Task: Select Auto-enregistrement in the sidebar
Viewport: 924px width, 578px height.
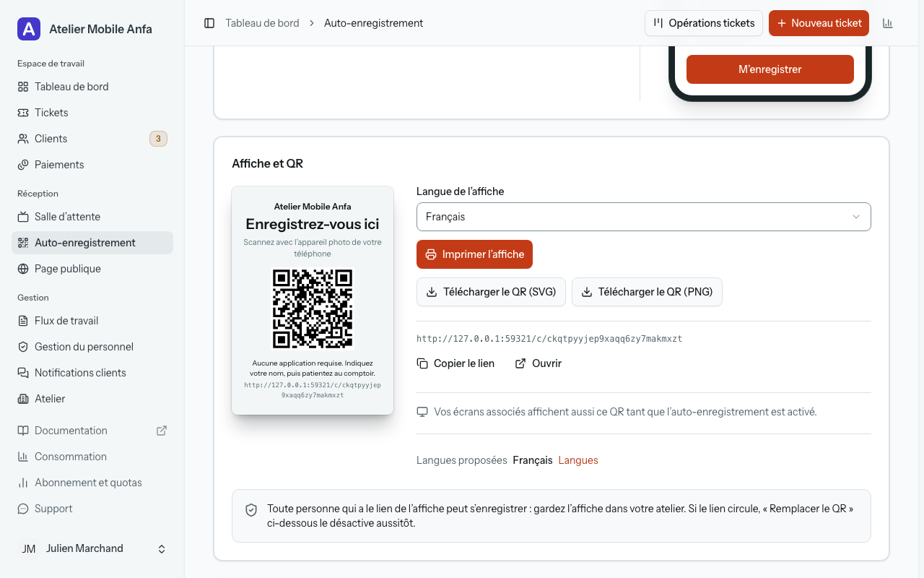Action: (92, 243)
